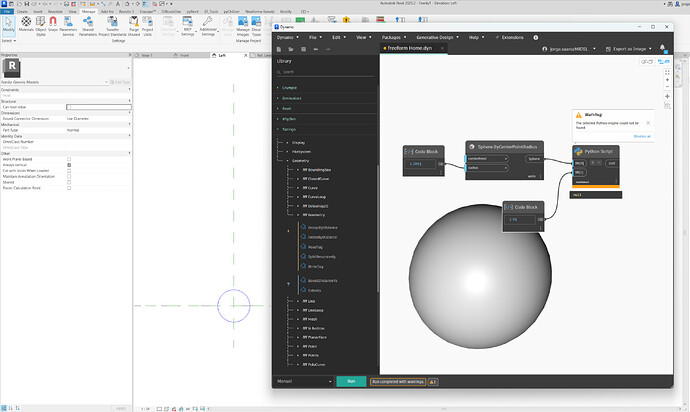Image resolution: width=690 pixels, height=412 pixels.
Task: Open Object Styles in Revit ribbon
Action: (40, 26)
